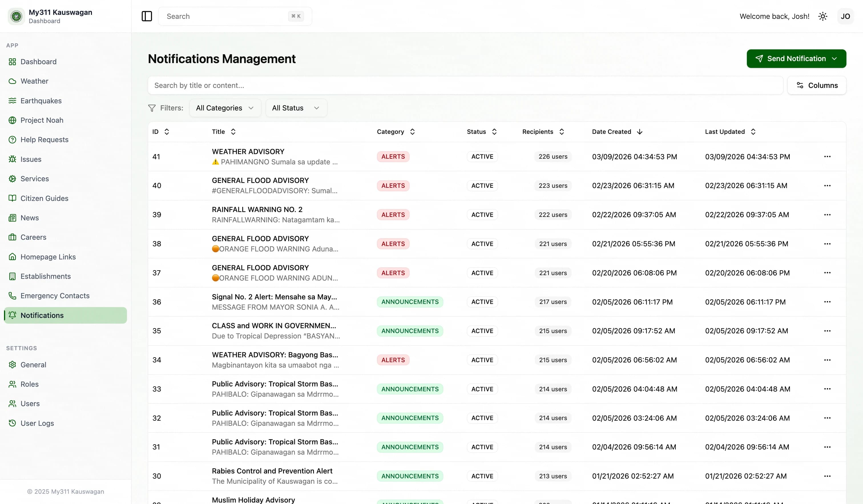Click the Search by title or content field
The width and height of the screenshot is (863, 504).
[465, 85]
